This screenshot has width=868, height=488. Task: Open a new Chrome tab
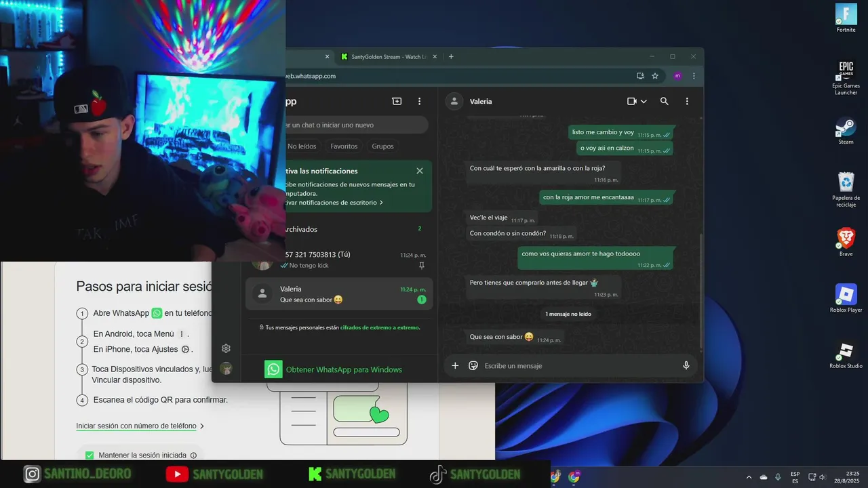451,56
